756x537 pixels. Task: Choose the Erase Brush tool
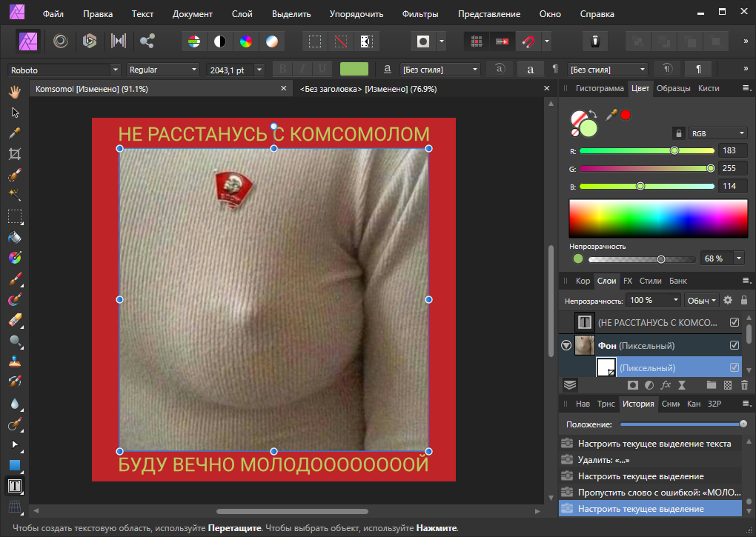pos(15,321)
